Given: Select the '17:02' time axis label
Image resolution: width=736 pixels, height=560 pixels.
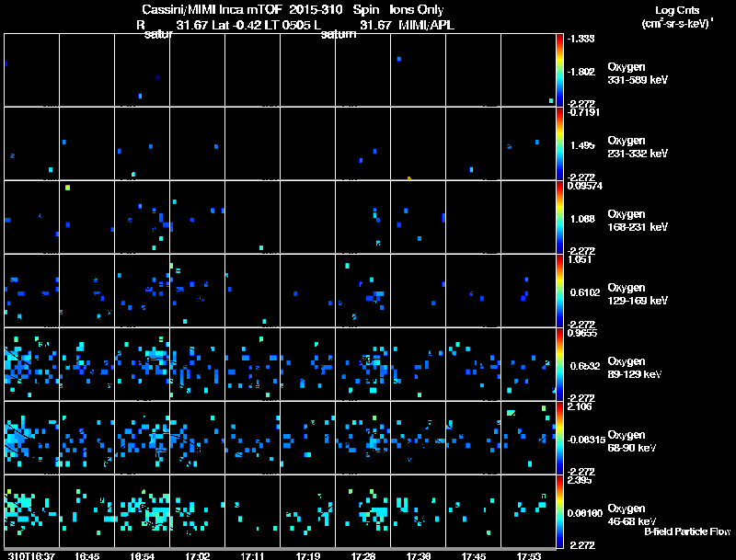Looking at the screenshot, I should pyautogui.click(x=197, y=555).
